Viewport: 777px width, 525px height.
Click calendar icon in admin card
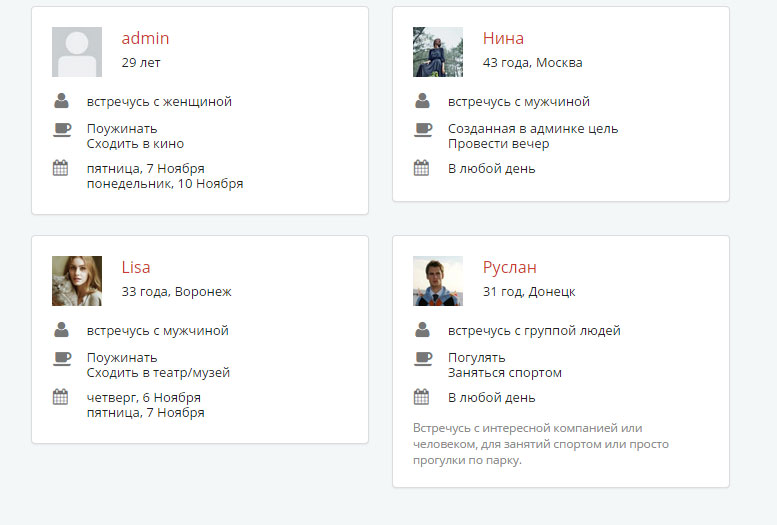(60, 168)
